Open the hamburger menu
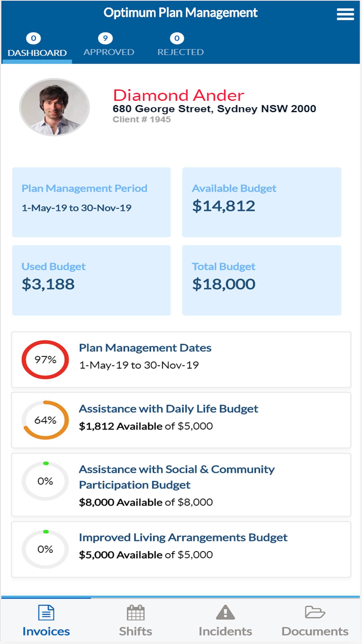 tap(345, 14)
